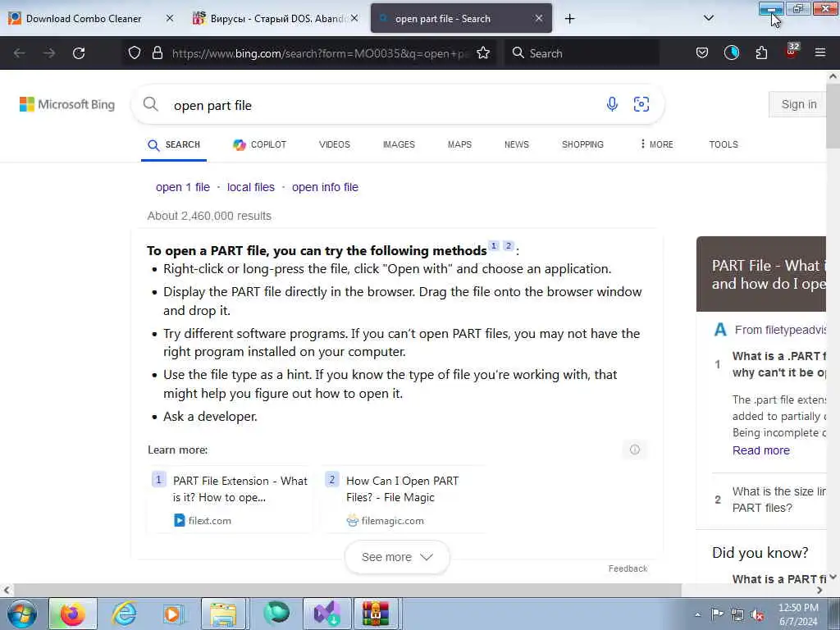Click the taskbar clock showing 12:50 PM
The width and height of the screenshot is (840, 630).
pos(797,614)
